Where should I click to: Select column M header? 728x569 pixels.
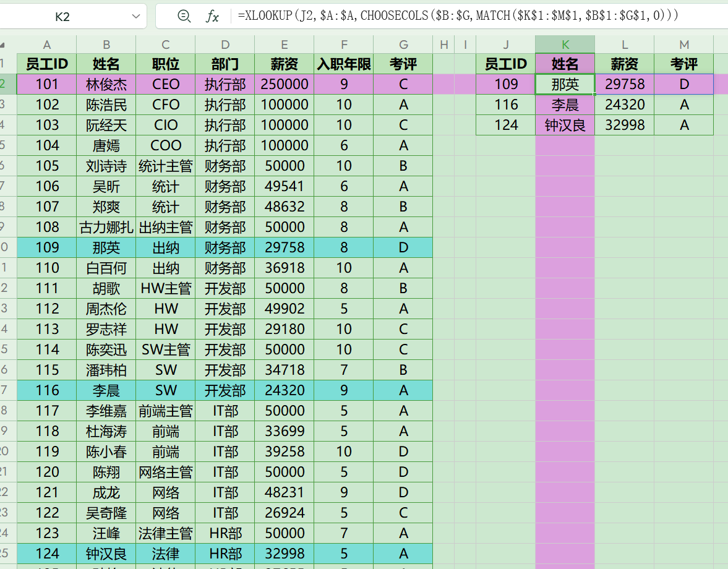684,45
